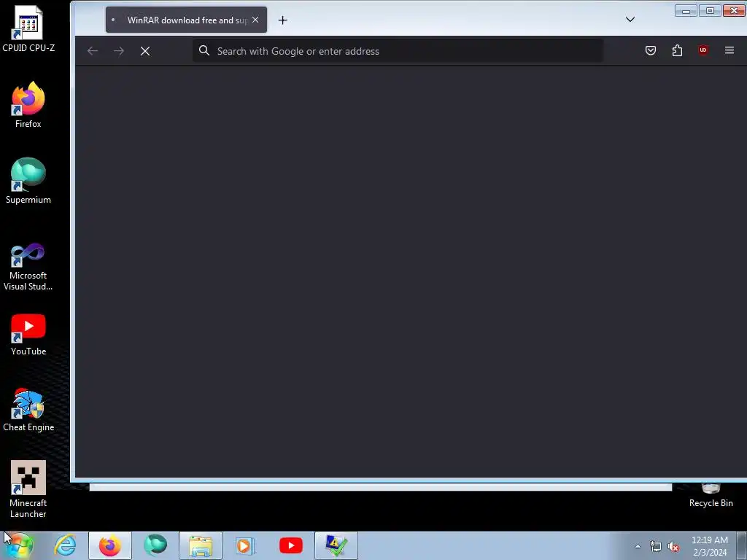This screenshot has width=747, height=560.
Task: Open the Save to Pocket button
Action: click(651, 50)
